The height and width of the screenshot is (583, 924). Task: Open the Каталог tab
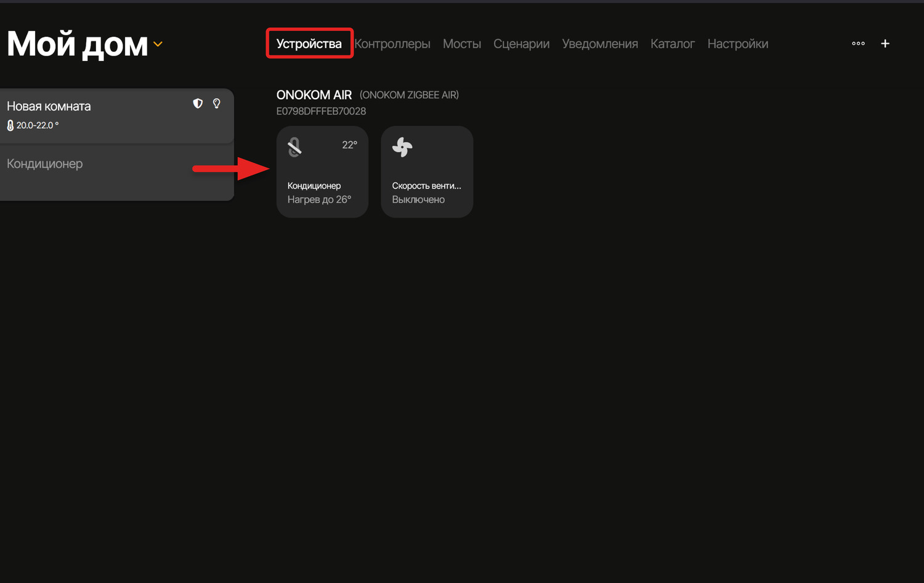(672, 44)
